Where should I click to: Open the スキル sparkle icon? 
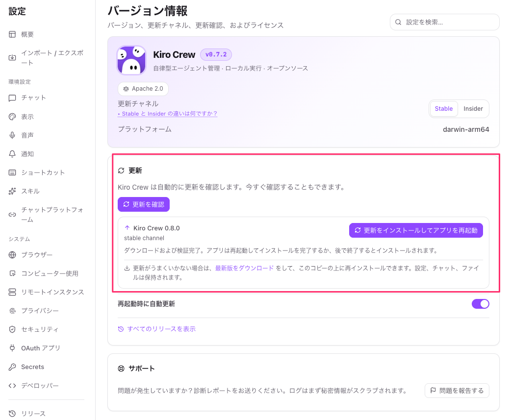(x=12, y=191)
